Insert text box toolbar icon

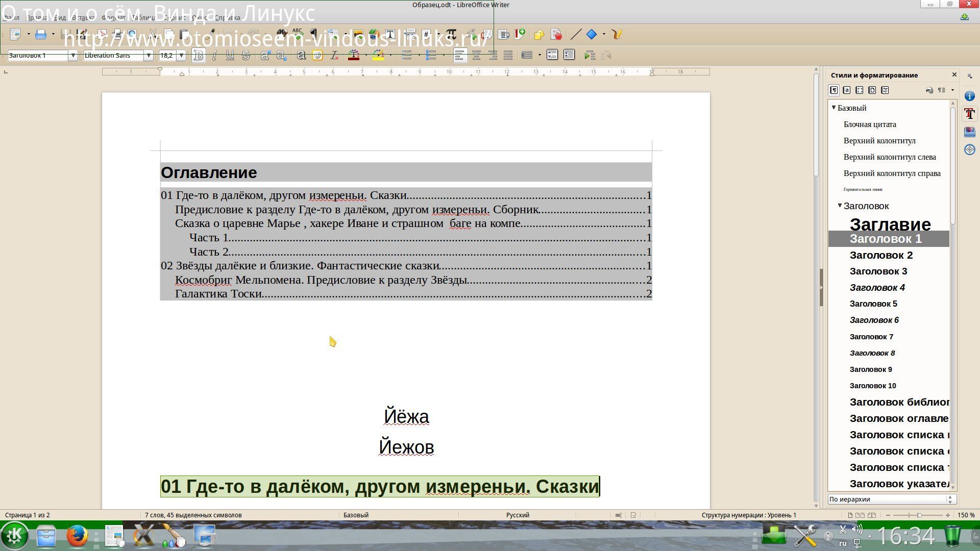[x=390, y=34]
